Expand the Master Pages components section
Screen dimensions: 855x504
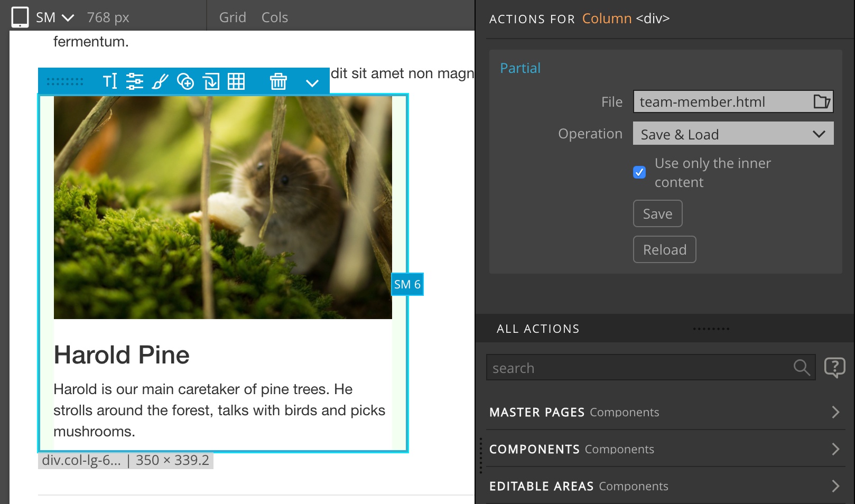pyautogui.click(x=665, y=412)
